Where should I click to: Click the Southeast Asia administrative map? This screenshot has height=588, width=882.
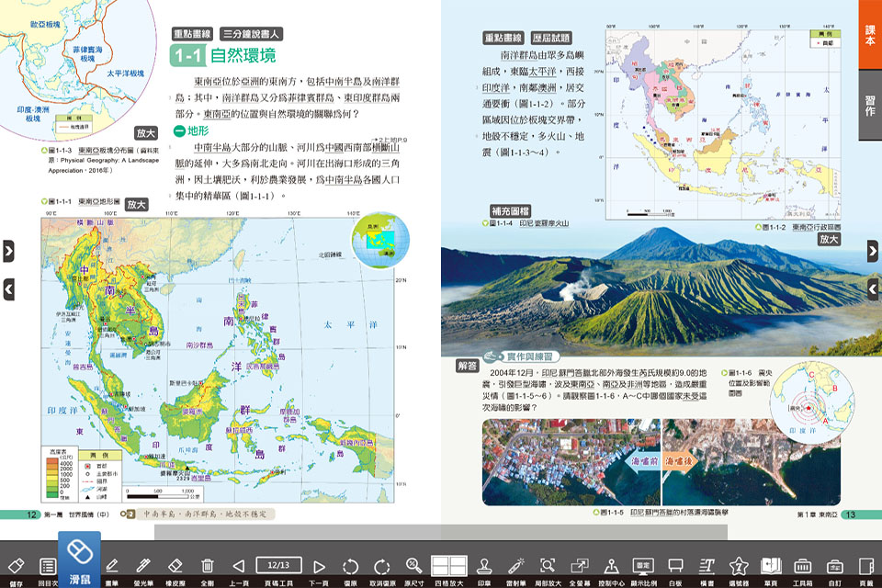723,124
